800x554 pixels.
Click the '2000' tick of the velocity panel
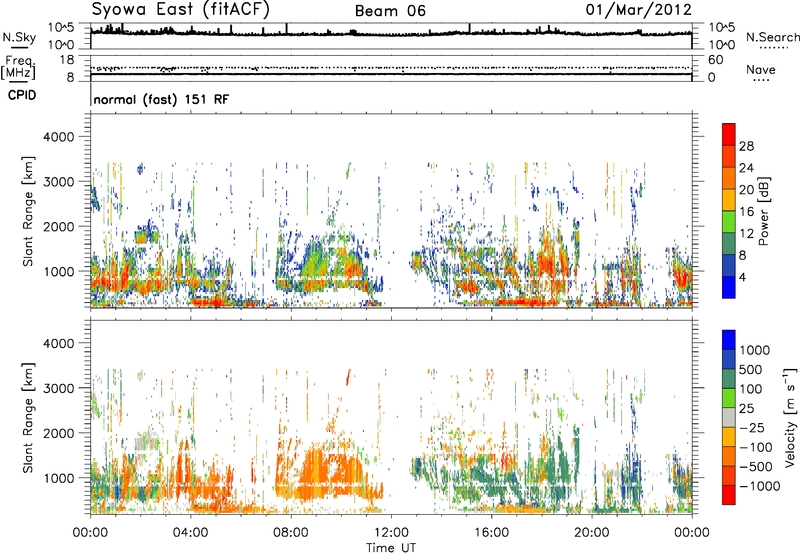59,433
